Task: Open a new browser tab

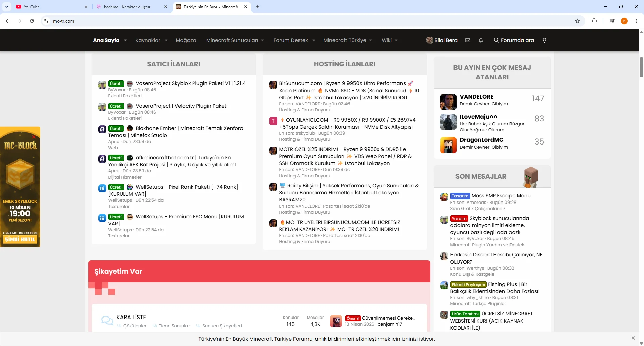Action: pos(258,7)
